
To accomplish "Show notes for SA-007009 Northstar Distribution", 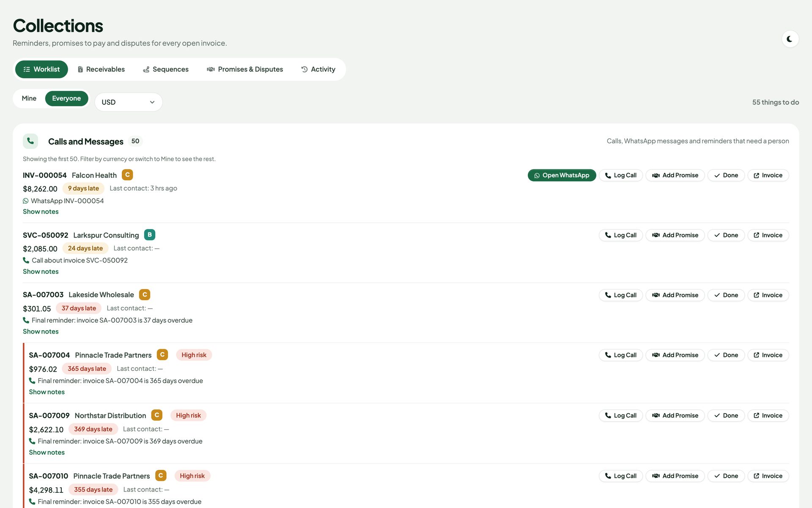I will click(47, 453).
